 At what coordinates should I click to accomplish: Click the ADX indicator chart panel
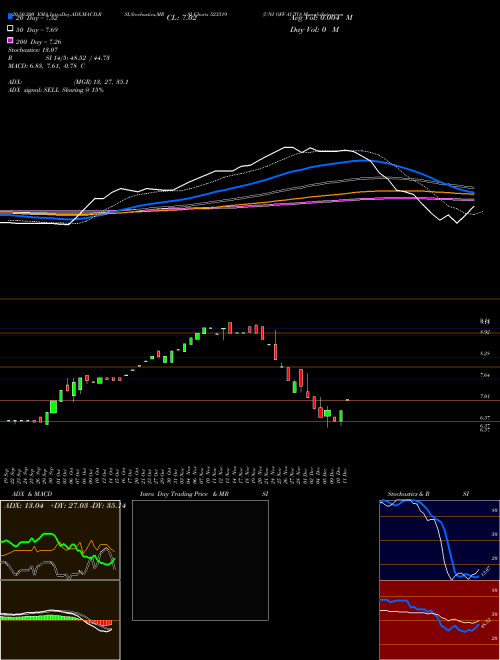click(x=60, y=540)
